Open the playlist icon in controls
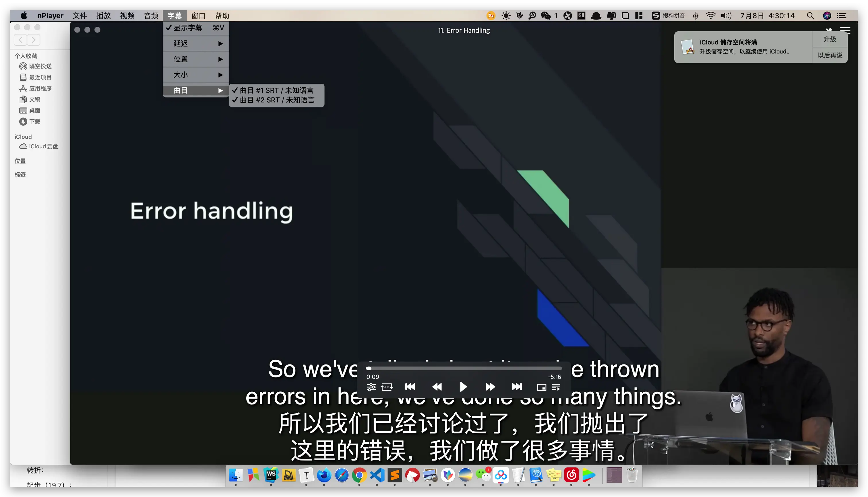This screenshot has width=868, height=497. click(556, 387)
